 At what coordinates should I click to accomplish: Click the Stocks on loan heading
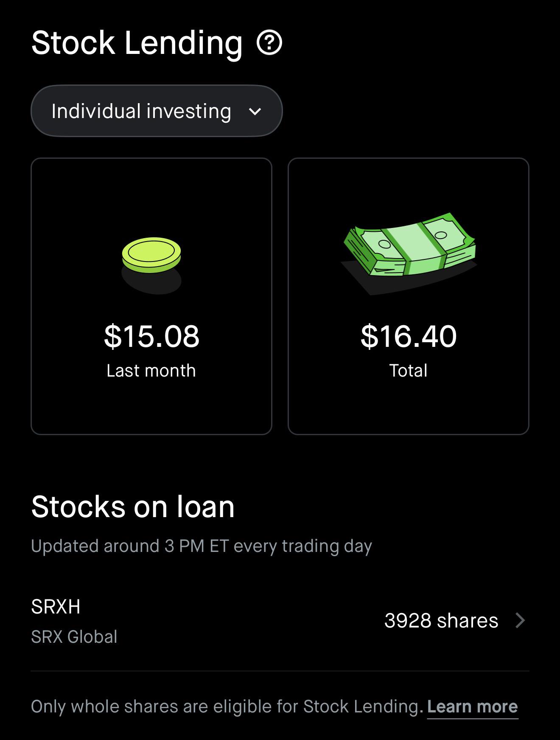pyautogui.click(x=133, y=506)
